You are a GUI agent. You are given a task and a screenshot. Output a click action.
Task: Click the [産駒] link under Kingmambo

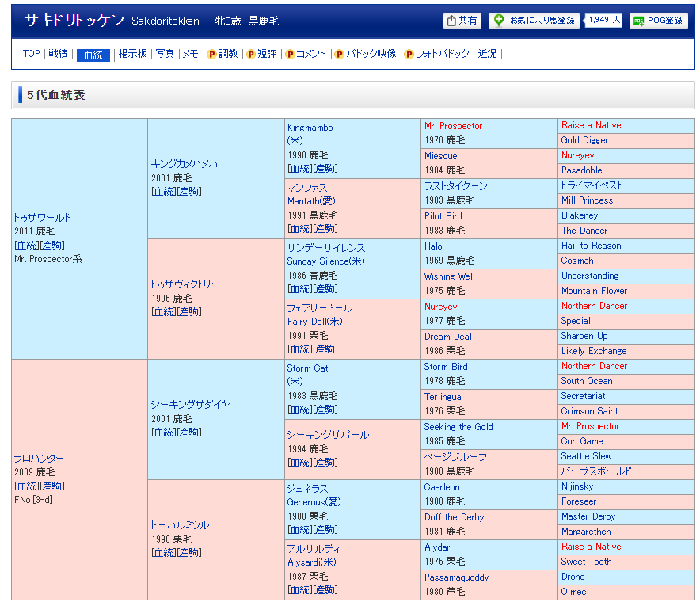coord(325,169)
